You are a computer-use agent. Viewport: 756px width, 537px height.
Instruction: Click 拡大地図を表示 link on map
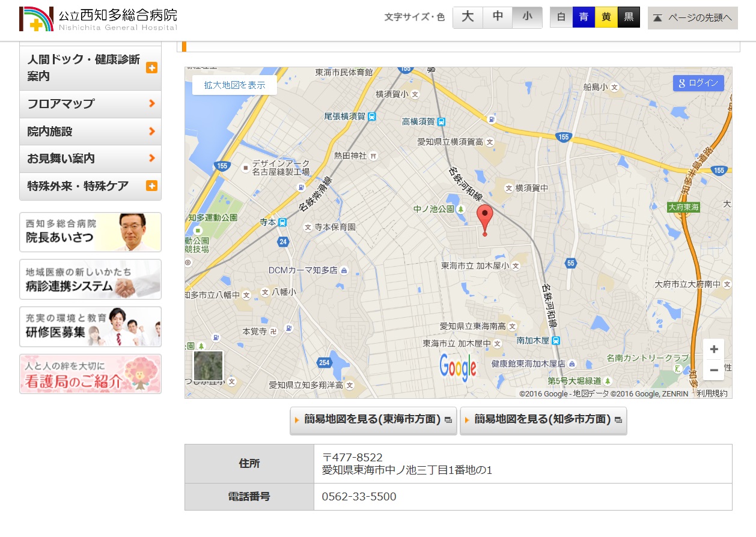click(234, 85)
